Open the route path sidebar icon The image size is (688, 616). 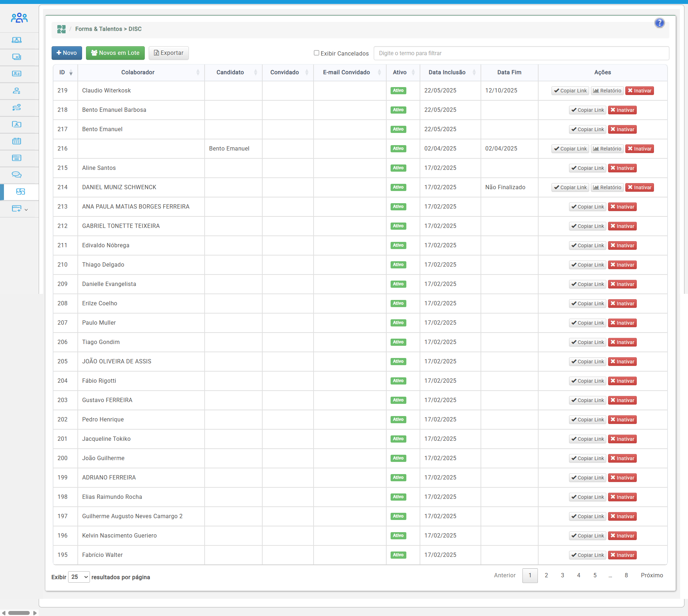tap(16, 108)
